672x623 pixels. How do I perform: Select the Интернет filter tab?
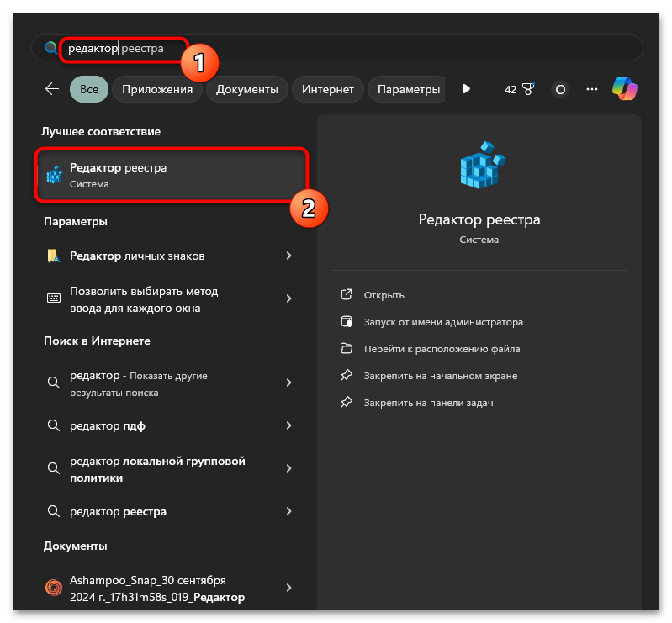pos(327,89)
